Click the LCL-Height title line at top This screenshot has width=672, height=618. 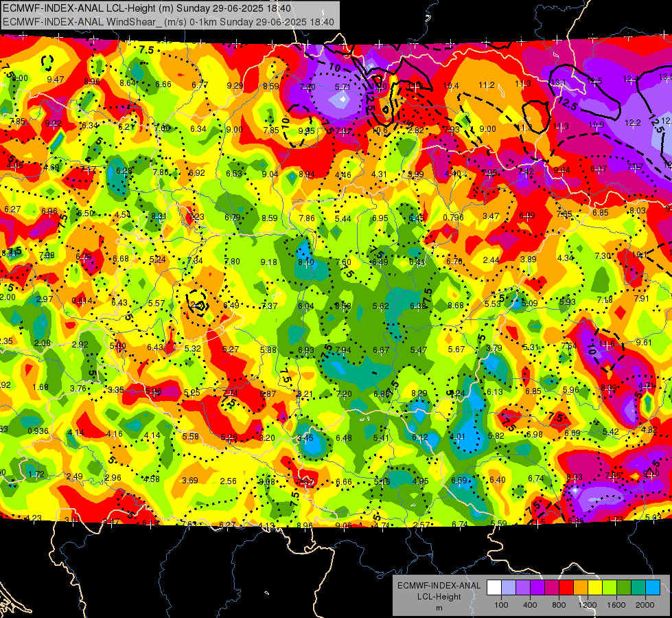click(147, 8)
